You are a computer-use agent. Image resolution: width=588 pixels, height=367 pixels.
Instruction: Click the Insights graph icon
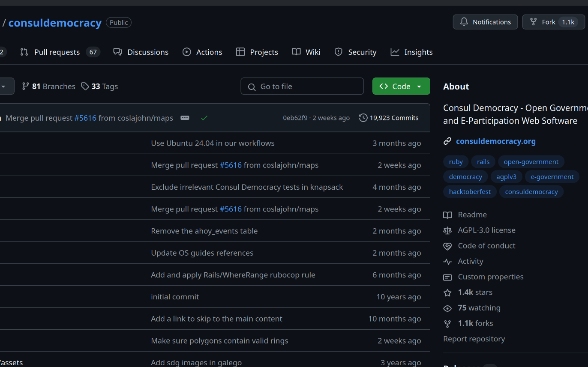[x=395, y=52]
